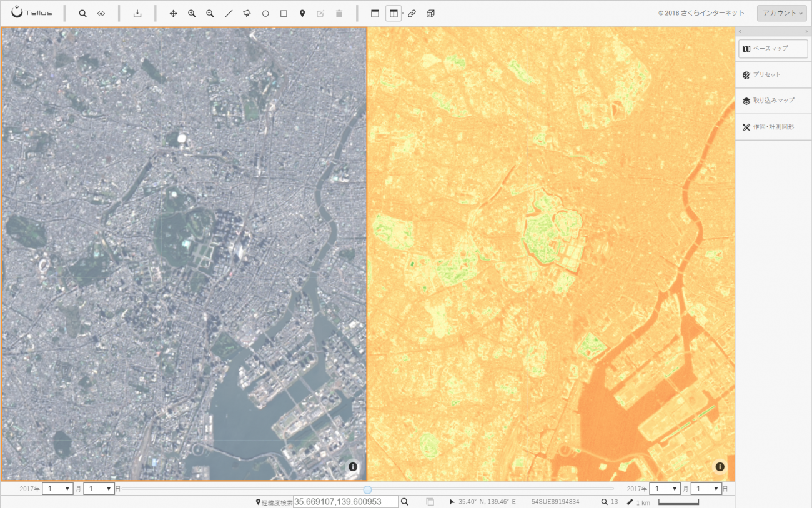Open the アカウント account dropdown
This screenshot has height=508, width=812.
coord(782,13)
